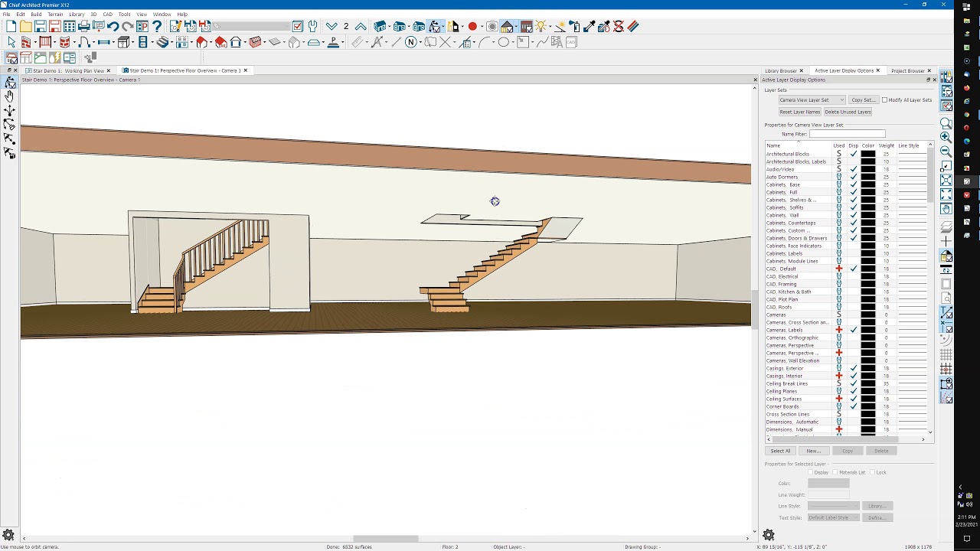980x551 pixels.
Task: Go down one floor with the chevron icon
Action: point(332,27)
